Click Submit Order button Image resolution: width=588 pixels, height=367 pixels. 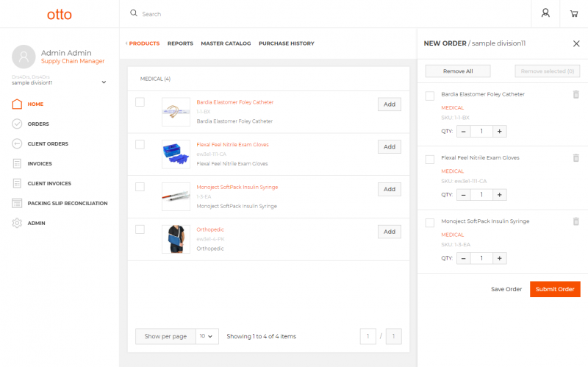pyautogui.click(x=555, y=289)
